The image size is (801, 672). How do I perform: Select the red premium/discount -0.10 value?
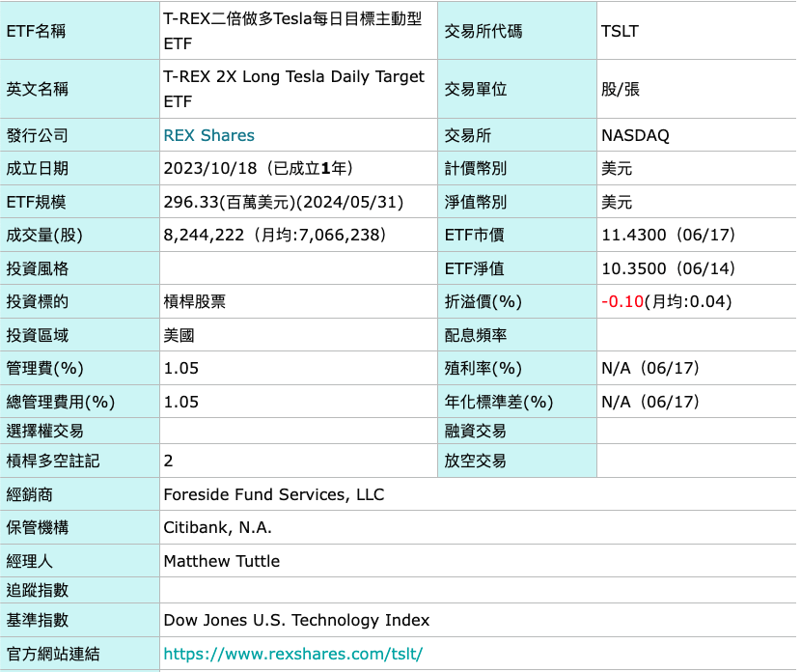tap(619, 301)
